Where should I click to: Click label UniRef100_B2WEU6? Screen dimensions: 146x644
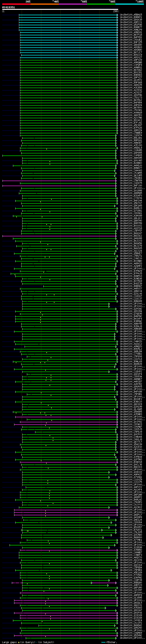tap(131, 278)
